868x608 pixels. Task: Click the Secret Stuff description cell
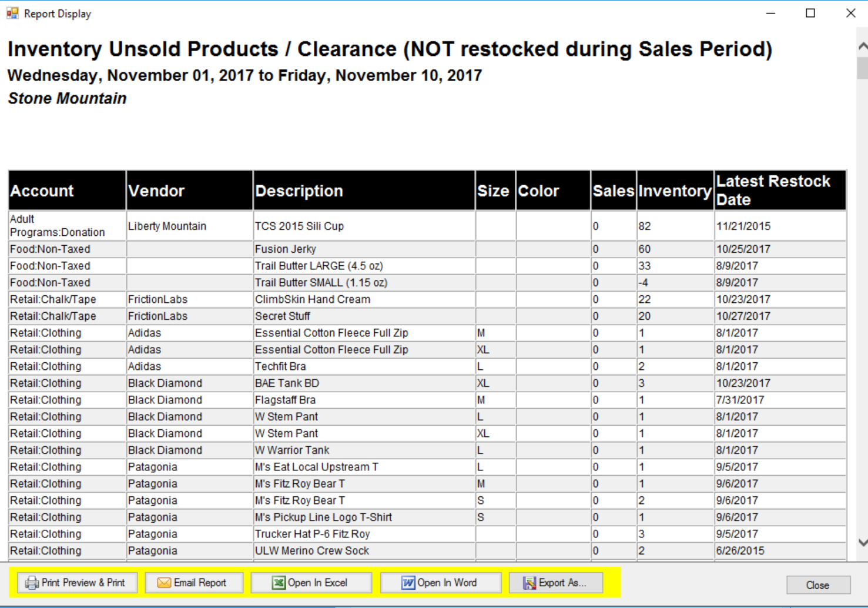(x=364, y=316)
